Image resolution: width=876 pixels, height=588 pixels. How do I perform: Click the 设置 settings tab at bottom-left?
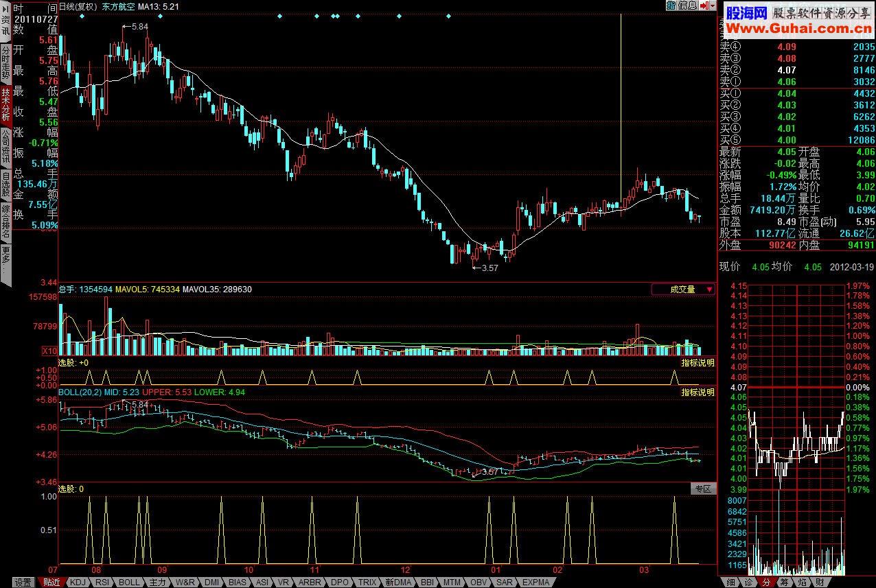[24, 583]
